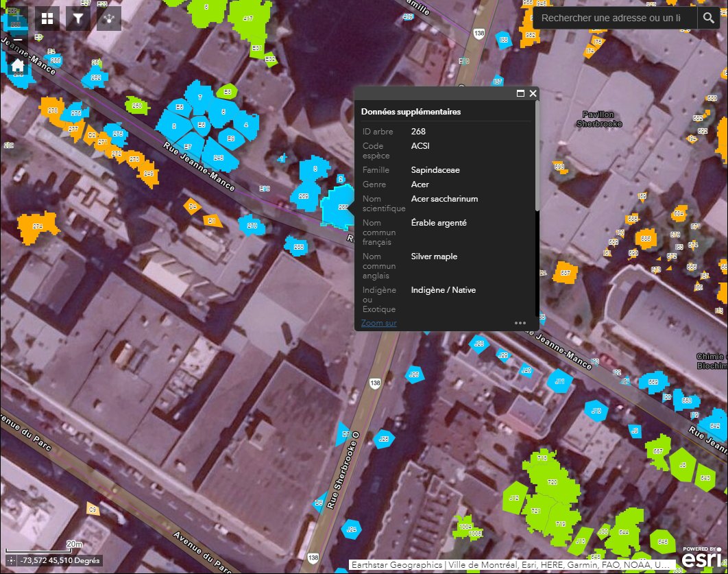Click the species code ACSI
The height and width of the screenshot is (574, 728).
(x=420, y=146)
